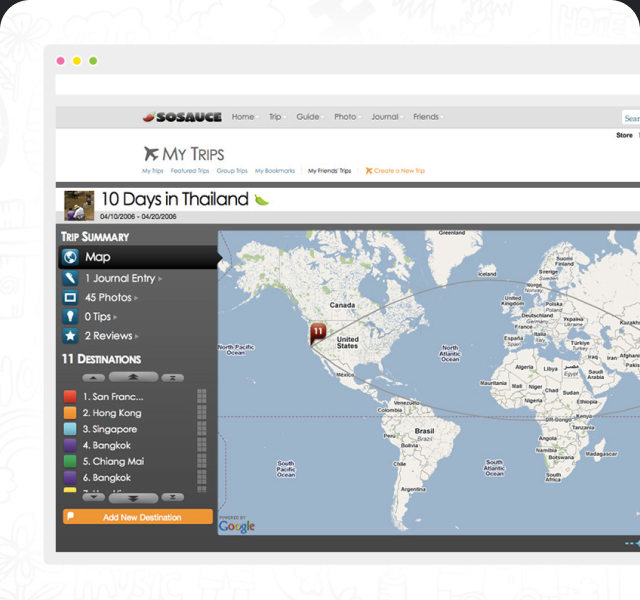The image size is (640, 600).
Task: Click the single down arrow below destinations list
Action: point(93,497)
